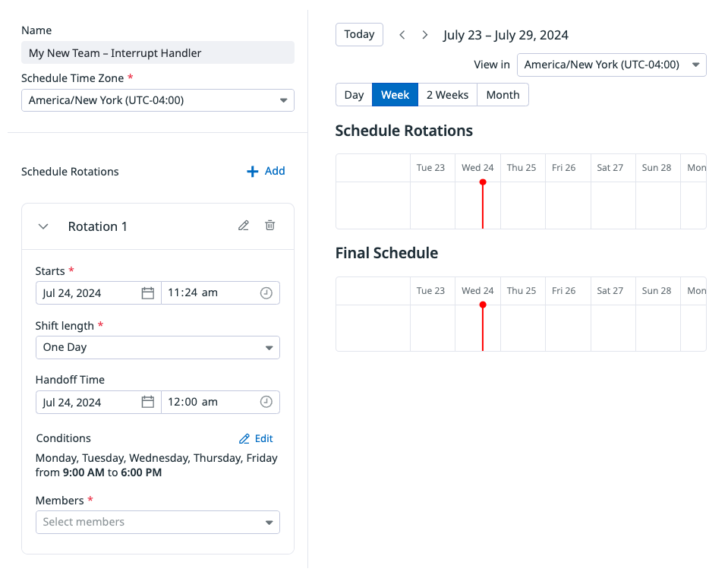728x575 pixels.
Task: Click the Edit link next to Conditions
Action: coord(256,438)
